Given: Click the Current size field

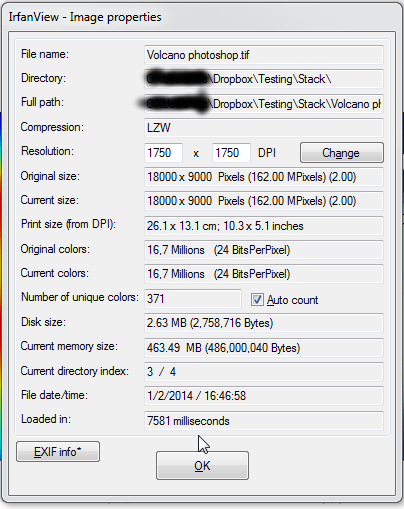Looking at the screenshot, I should click(x=264, y=201).
